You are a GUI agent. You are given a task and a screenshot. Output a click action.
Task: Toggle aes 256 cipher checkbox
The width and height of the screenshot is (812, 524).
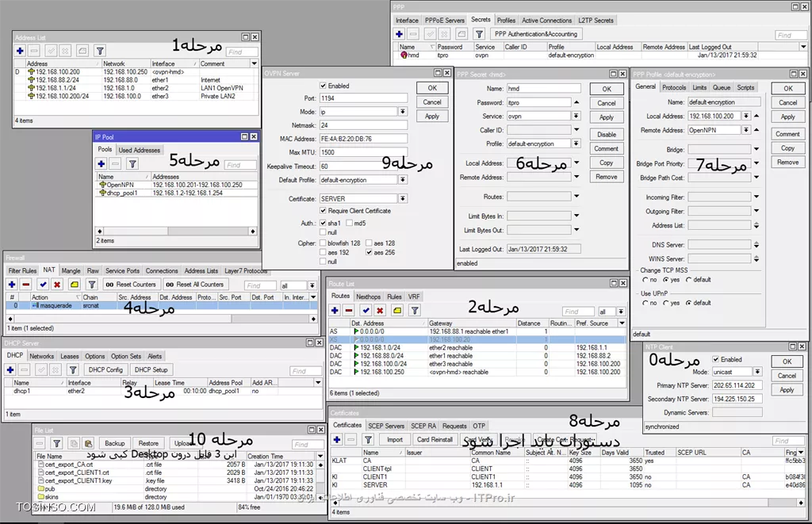370,252
